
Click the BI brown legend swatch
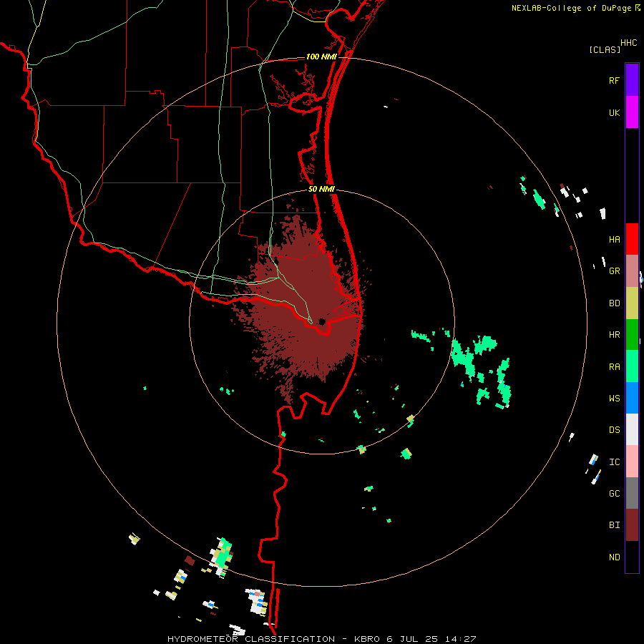pyautogui.click(x=632, y=525)
